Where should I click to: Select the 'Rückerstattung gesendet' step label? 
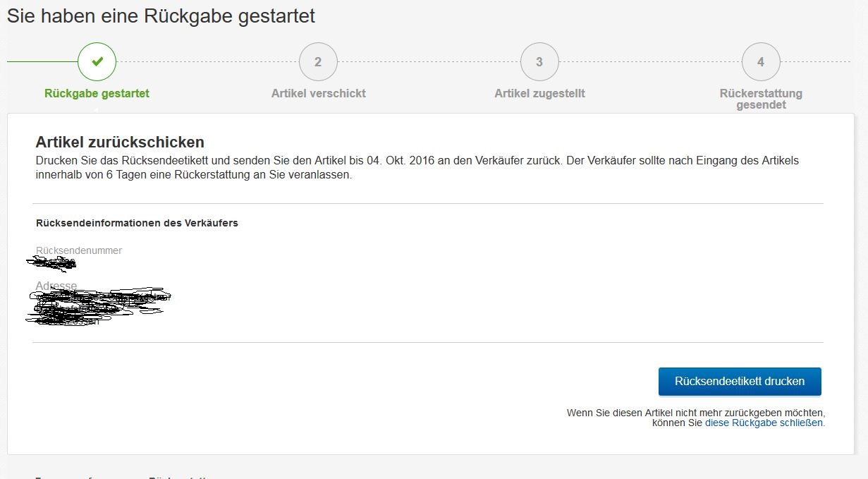(x=761, y=99)
